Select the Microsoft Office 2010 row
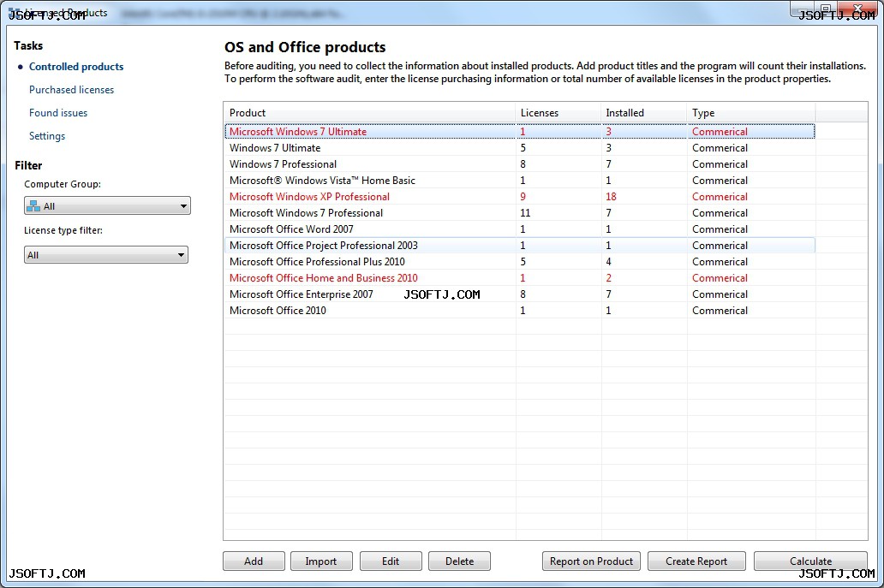The image size is (884, 588). click(x=520, y=311)
